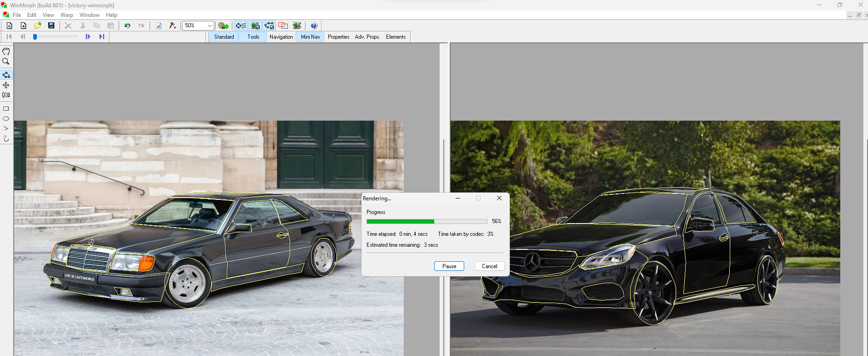Click the old Mercedes source image
The image size is (868, 356).
coord(209,238)
